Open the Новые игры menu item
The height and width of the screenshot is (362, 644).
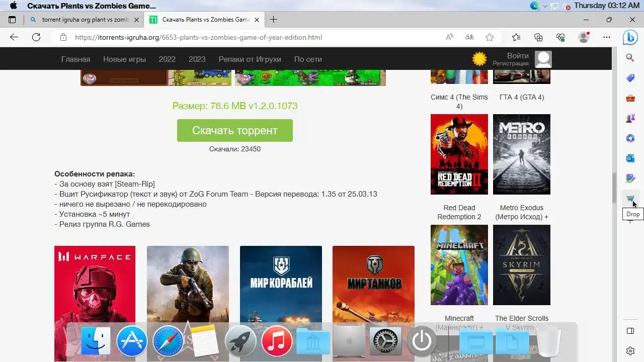coord(125,59)
